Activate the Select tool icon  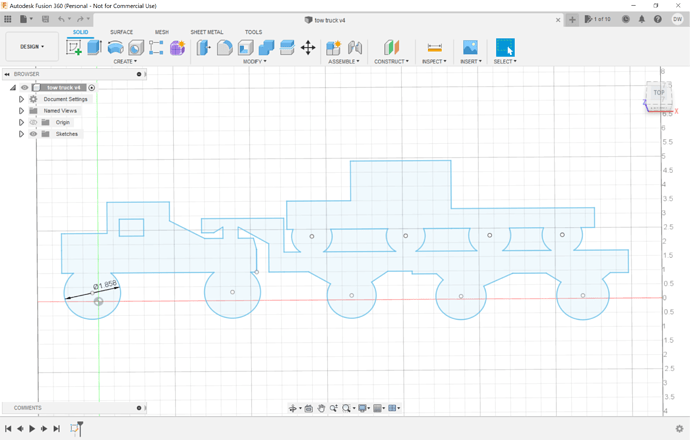click(x=505, y=48)
